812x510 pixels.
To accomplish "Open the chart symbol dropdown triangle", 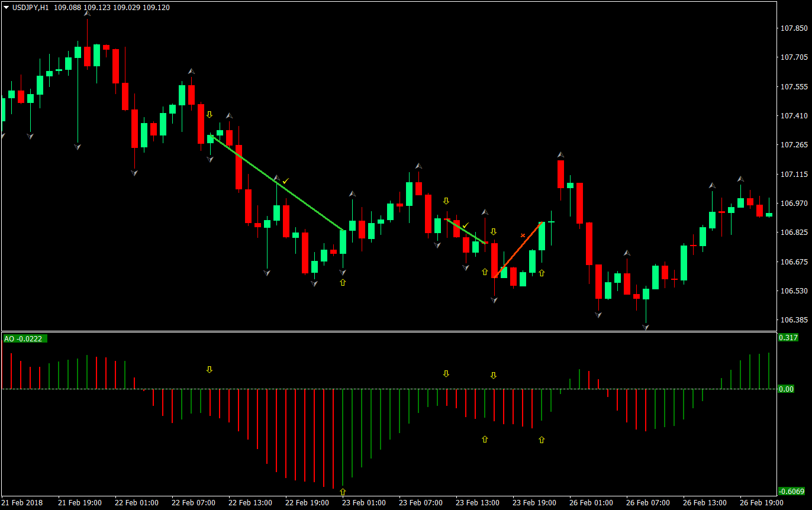I will pyautogui.click(x=6, y=8).
